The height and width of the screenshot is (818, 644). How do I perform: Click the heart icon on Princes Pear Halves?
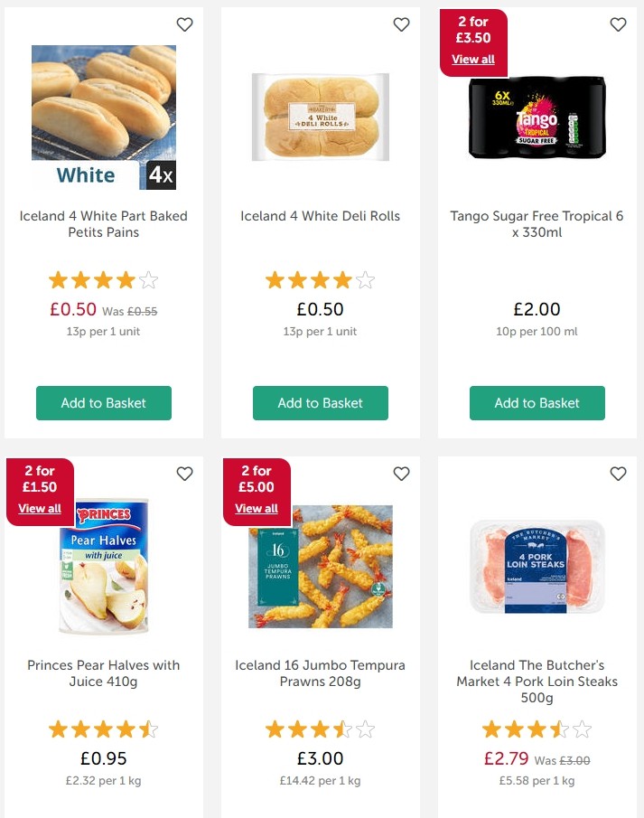[x=184, y=474]
